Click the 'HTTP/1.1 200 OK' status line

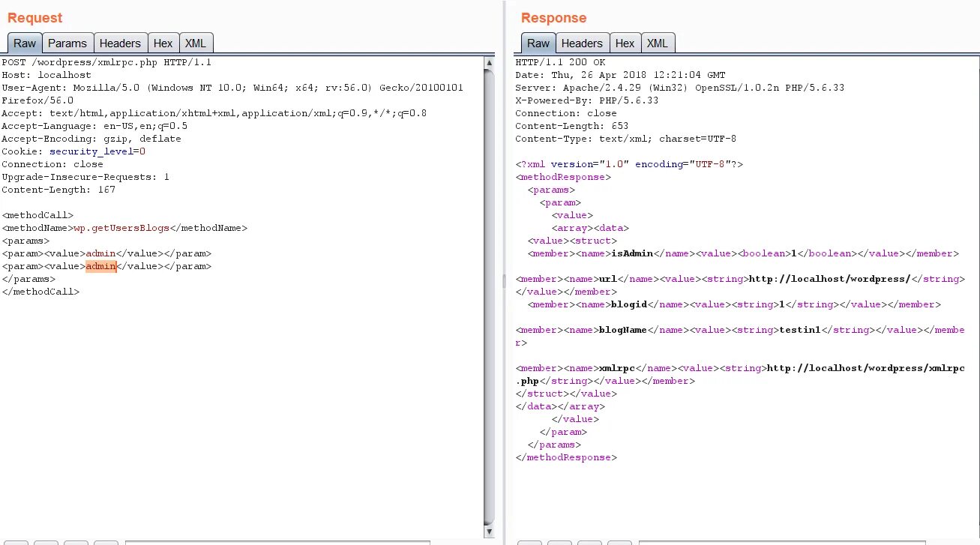point(560,62)
